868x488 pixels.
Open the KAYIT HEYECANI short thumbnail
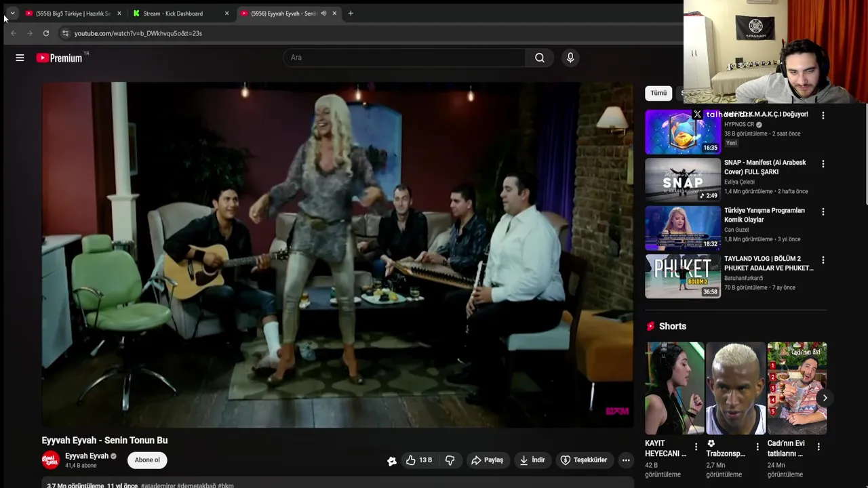tap(675, 388)
